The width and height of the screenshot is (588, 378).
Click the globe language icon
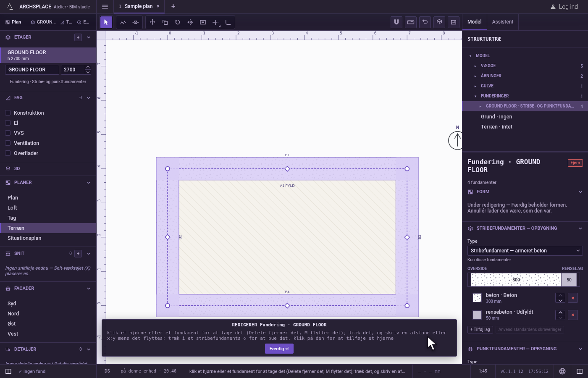[562, 371]
